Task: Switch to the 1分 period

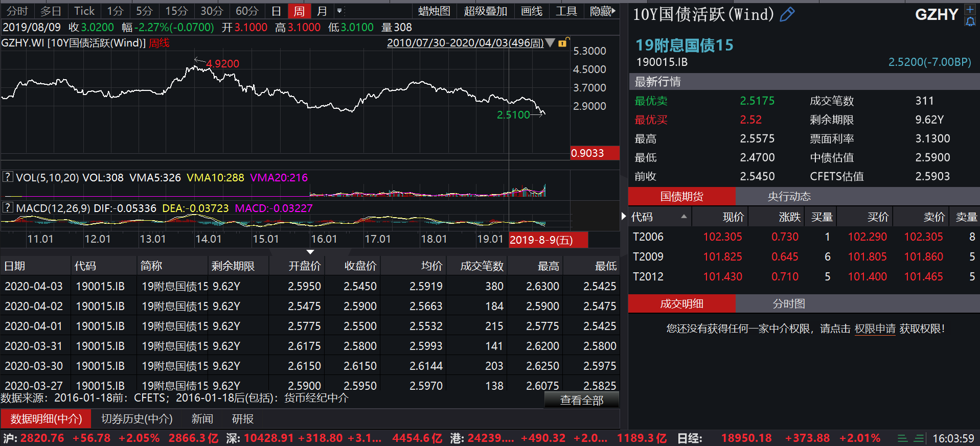Action: coord(115,11)
